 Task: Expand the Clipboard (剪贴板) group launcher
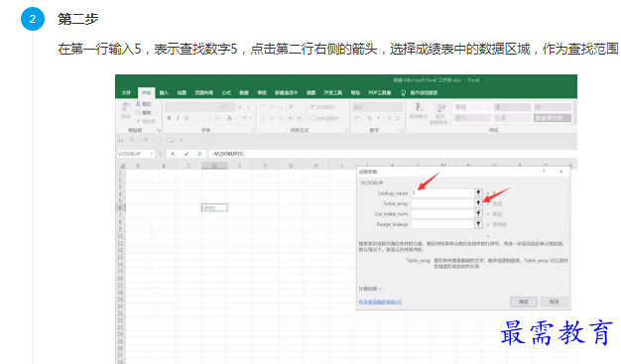pyautogui.click(x=159, y=130)
